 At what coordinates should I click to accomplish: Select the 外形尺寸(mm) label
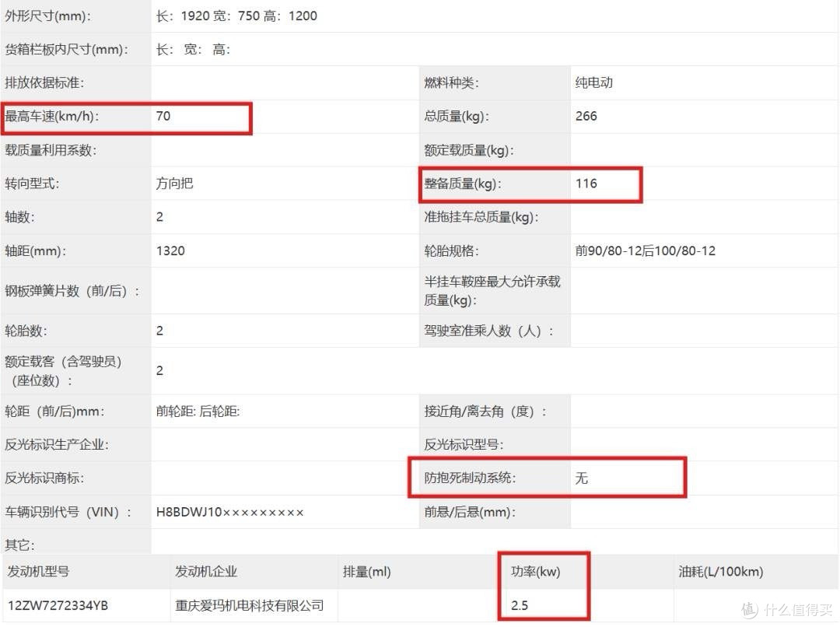47,16
